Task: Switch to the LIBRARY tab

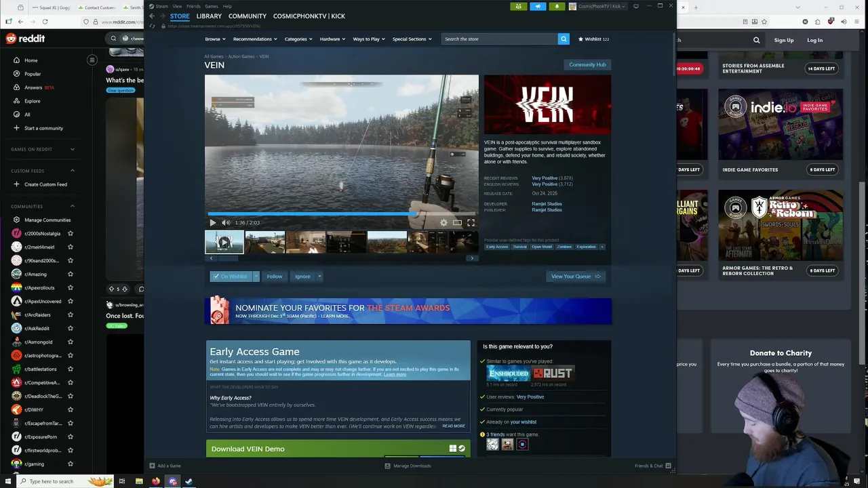Action: 209,16
